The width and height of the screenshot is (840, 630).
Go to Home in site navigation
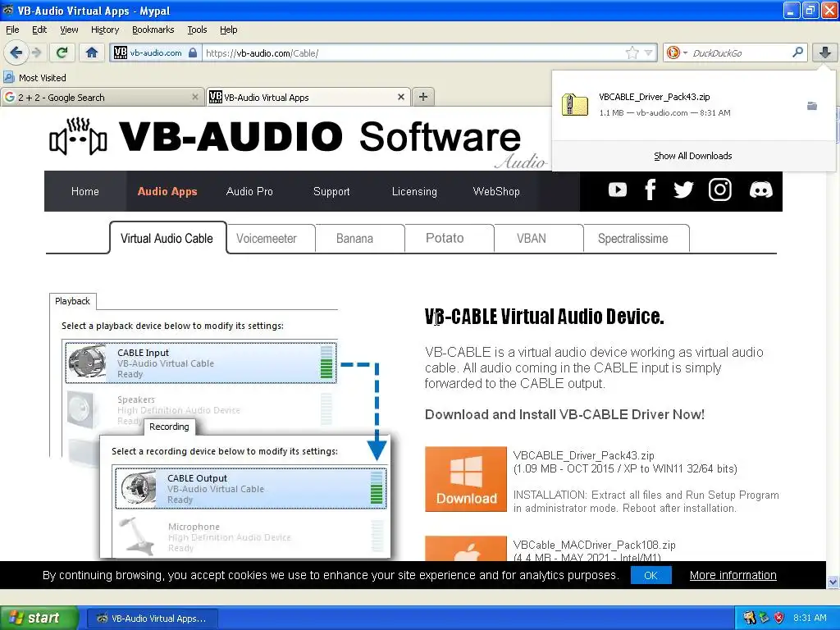85,191
